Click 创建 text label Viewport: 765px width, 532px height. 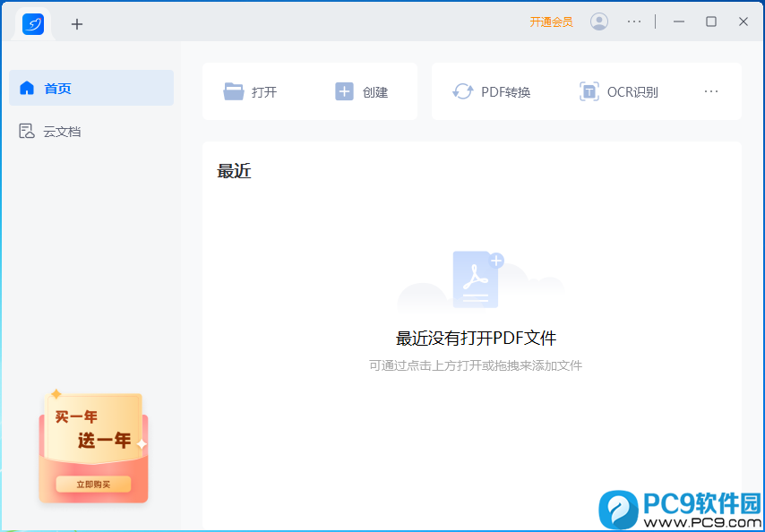375,92
